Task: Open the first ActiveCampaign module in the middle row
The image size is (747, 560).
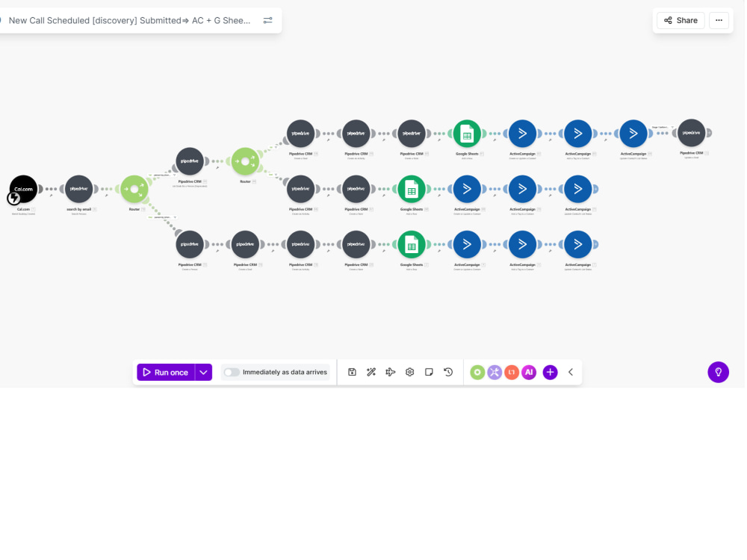Action: 467,189
